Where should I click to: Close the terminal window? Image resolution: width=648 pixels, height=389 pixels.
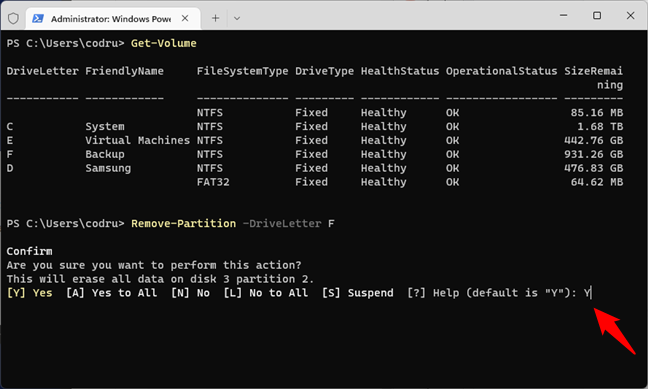[x=630, y=16]
